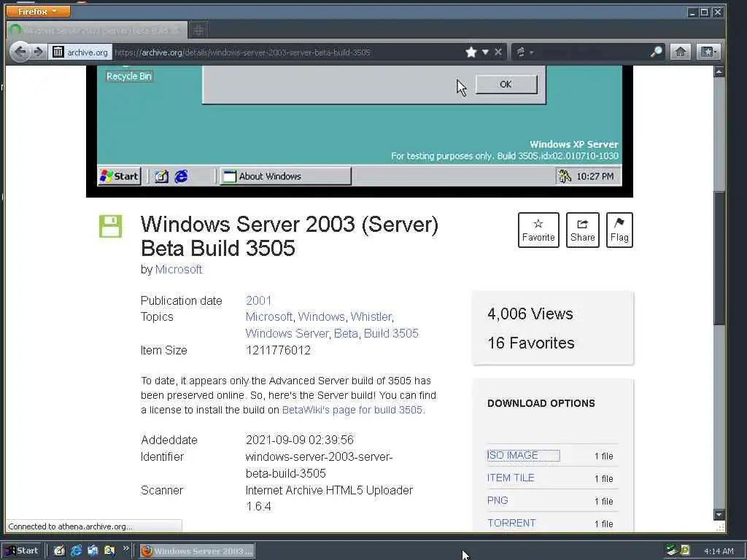The height and width of the screenshot is (560, 747).
Task: Click the search magnifier icon
Action: 656,52
